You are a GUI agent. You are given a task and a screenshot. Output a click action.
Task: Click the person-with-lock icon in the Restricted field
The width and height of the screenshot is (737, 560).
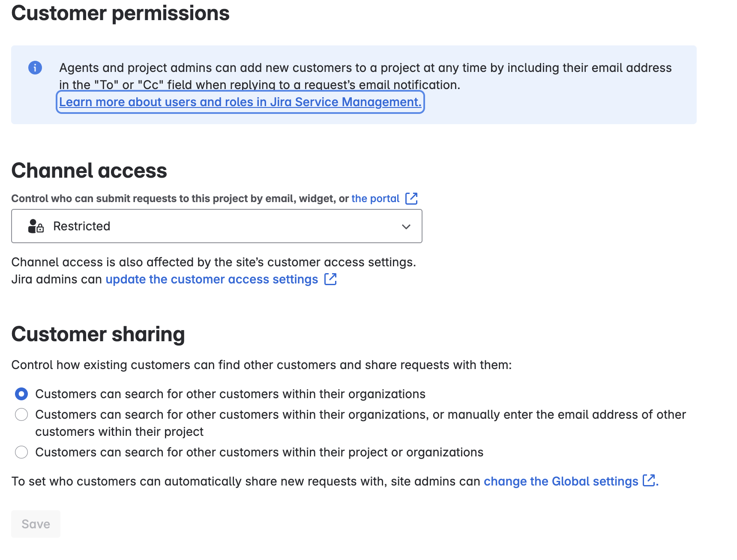coord(36,226)
